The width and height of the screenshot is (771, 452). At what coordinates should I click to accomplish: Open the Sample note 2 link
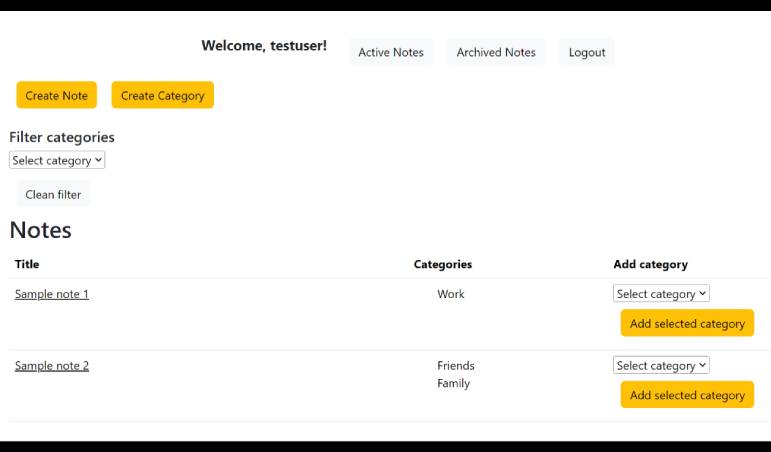pos(52,365)
